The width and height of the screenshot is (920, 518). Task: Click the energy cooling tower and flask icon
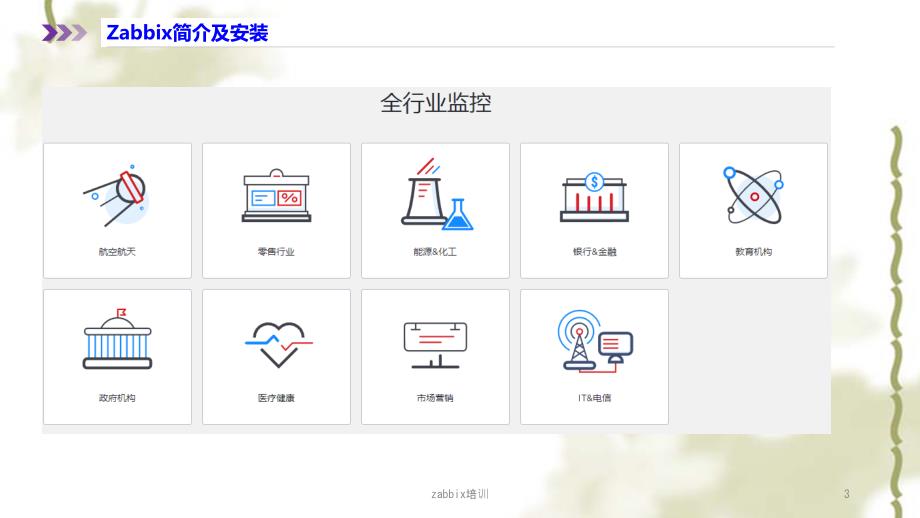tap(437, 194)
